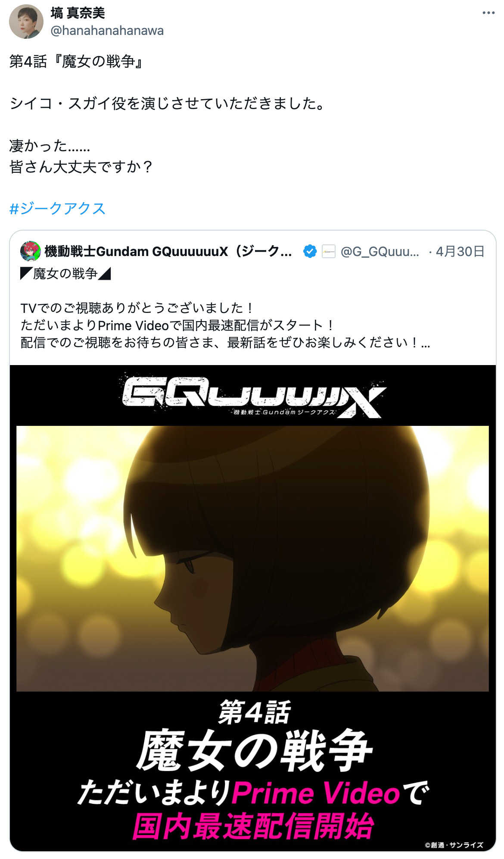Open the tweet's three-dot more options menu

[x=488, y=13]
